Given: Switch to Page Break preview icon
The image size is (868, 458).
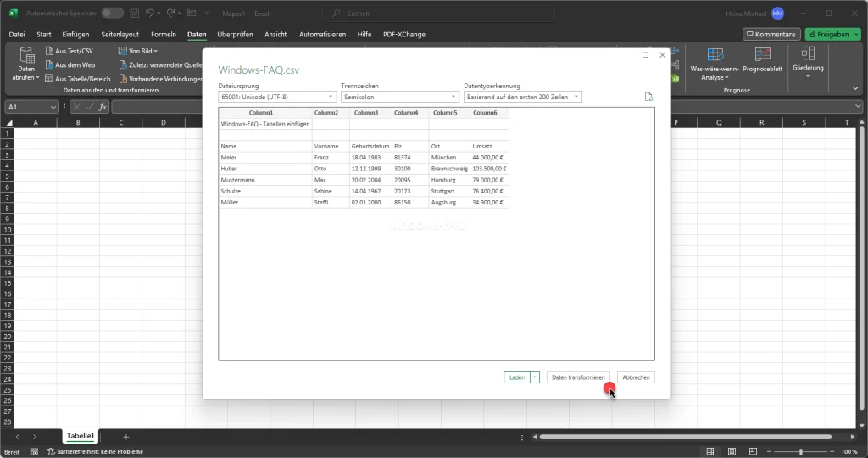Looking at the screenshot, I should click(753, 451).
